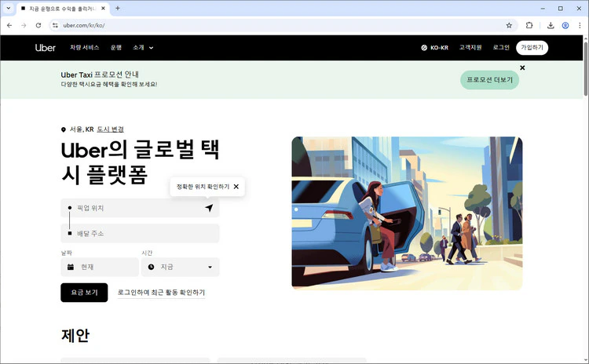Click the 픽업 위치 input field
The image size is (589, 364).
tap(134, 208)
